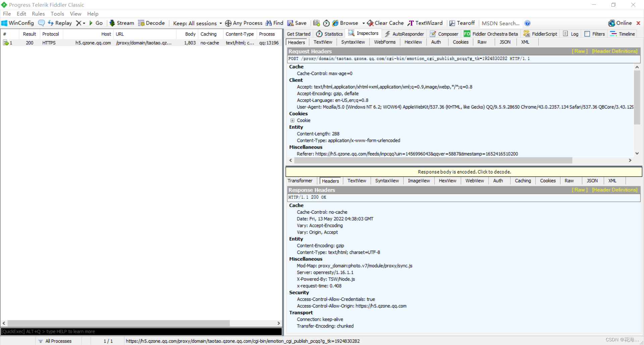Open the Browse dropdown arrow
The height and width of the screenshot is (345, 644).
point(363,23)
